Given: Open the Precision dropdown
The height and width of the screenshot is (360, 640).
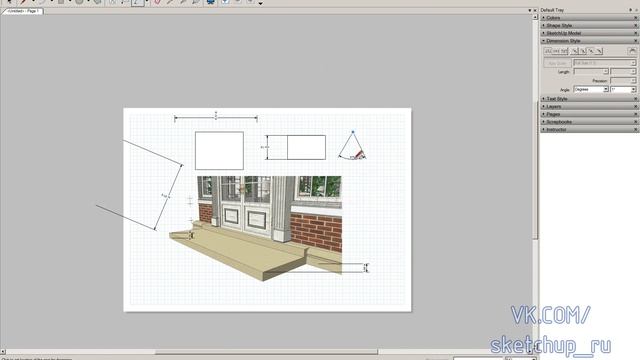Looking at the screenshot, I should (x=623, y=80).
